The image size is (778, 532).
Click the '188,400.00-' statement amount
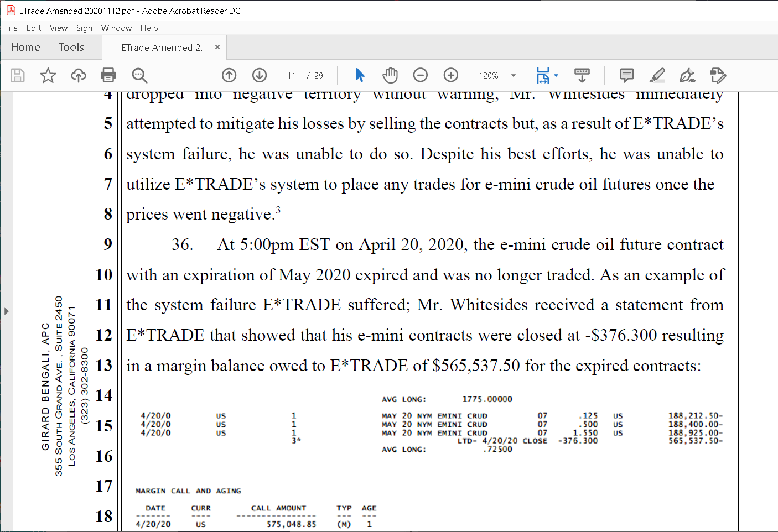696,425
